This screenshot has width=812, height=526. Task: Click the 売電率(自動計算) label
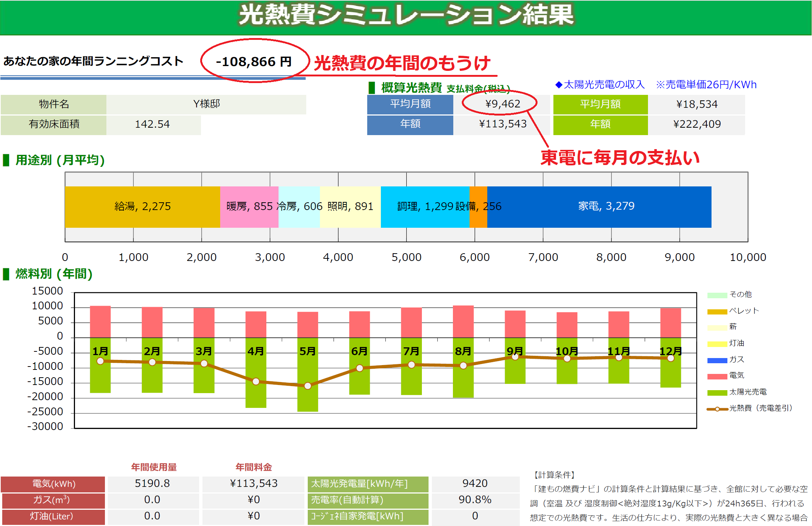point(368,500)
